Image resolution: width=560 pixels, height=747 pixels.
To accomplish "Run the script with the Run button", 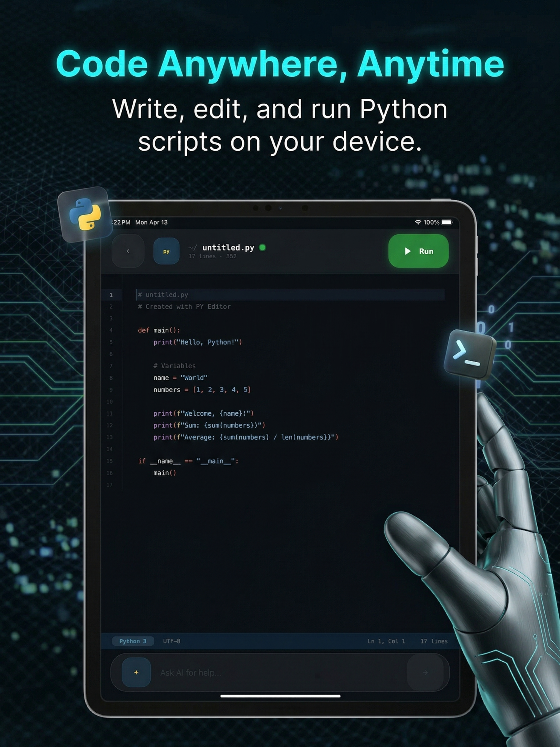I will (x=418, y=251).
